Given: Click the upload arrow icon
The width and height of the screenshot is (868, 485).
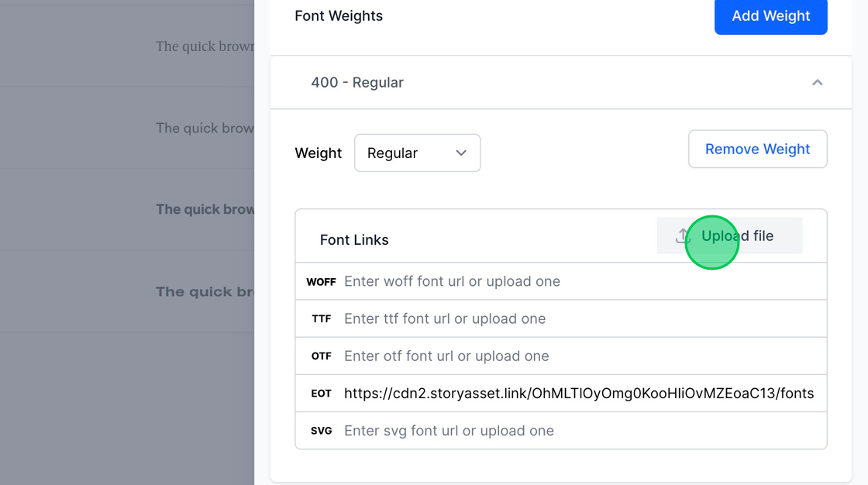Looking at the screenshot, I should (683, 236).
